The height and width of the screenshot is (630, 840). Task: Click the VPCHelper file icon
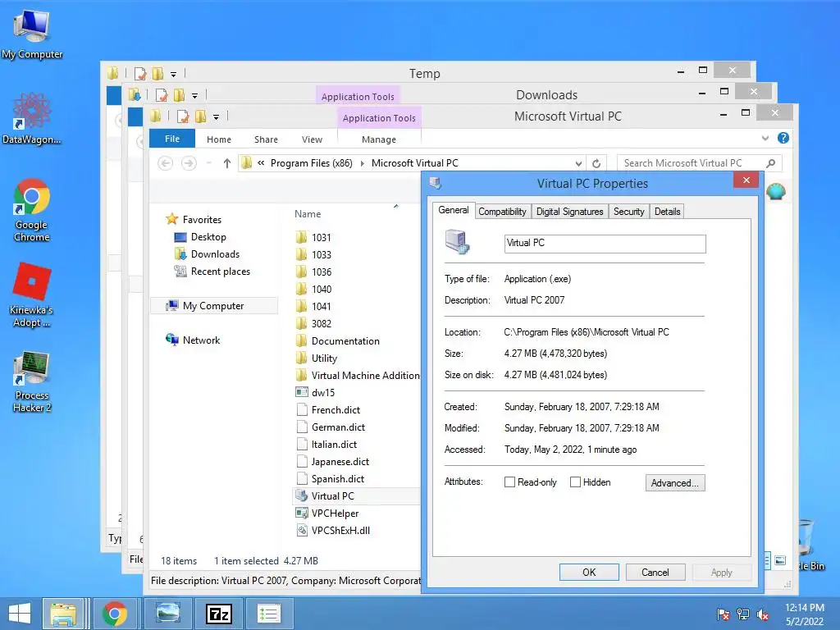(x=302, y=514)
